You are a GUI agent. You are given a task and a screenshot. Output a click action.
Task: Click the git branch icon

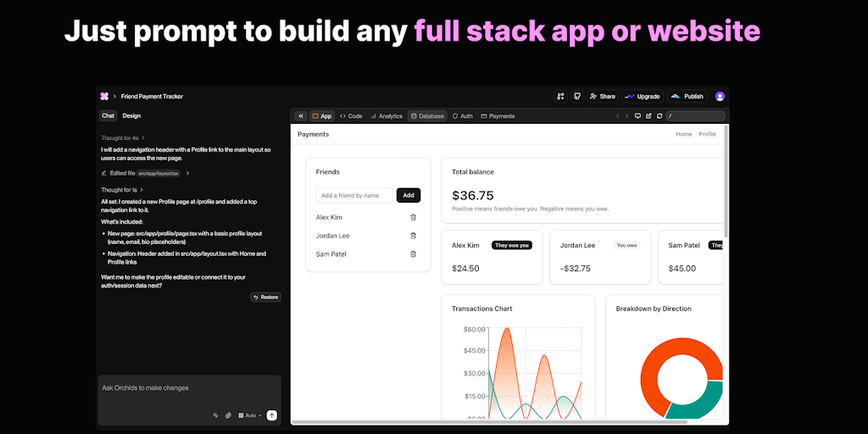tap(560, 97)
